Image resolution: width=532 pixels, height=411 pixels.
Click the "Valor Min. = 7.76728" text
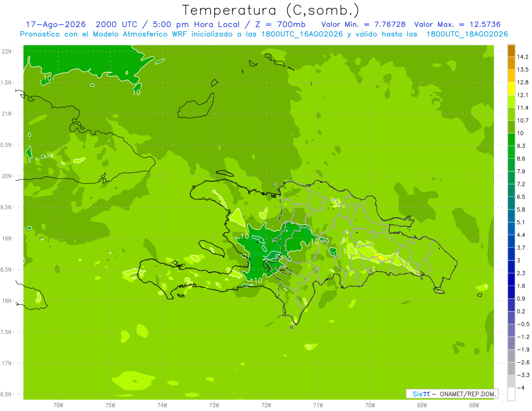[x=363, y=24]
